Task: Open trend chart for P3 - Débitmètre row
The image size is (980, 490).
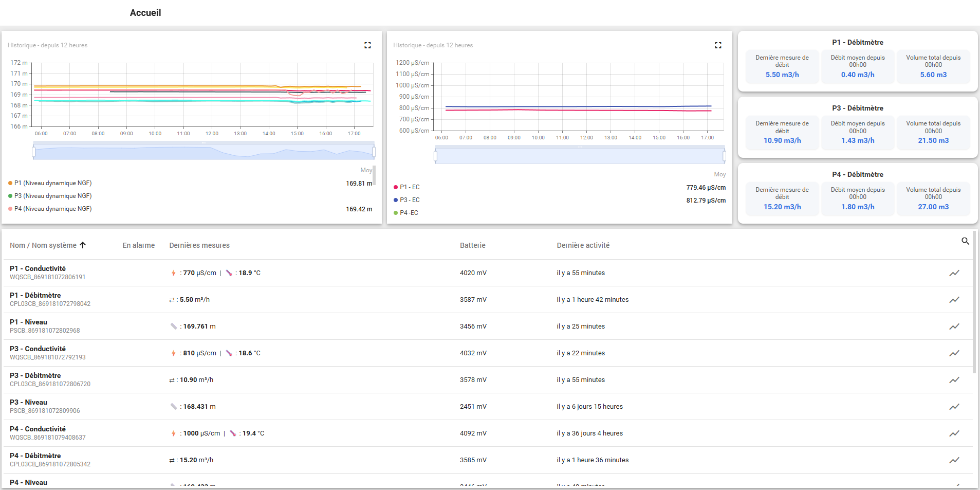Action: coord(954,380)
